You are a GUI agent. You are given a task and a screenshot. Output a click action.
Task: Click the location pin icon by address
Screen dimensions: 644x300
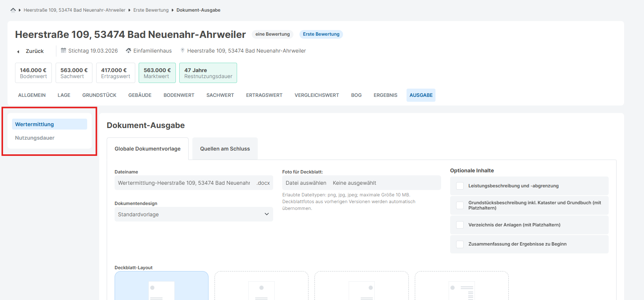(183, 50)
